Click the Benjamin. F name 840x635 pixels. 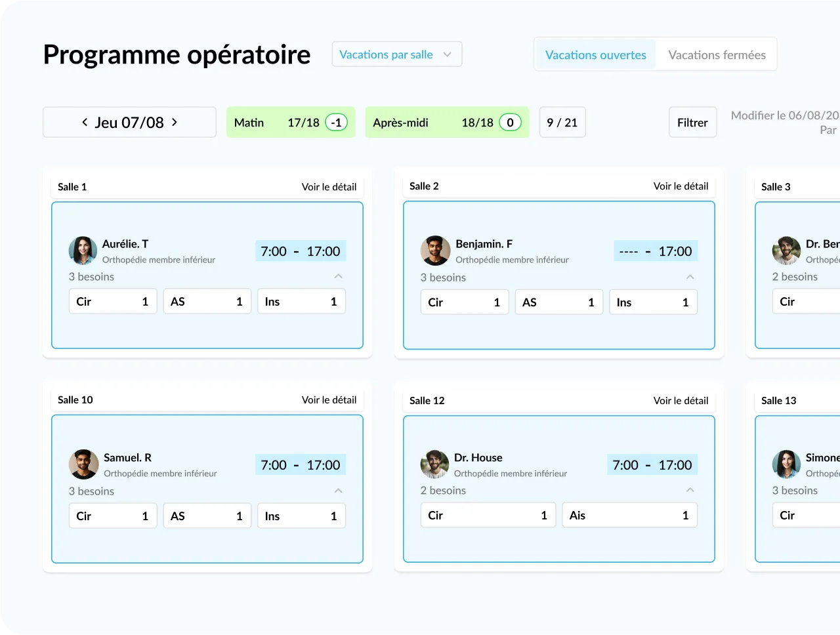tap(484, 244)
